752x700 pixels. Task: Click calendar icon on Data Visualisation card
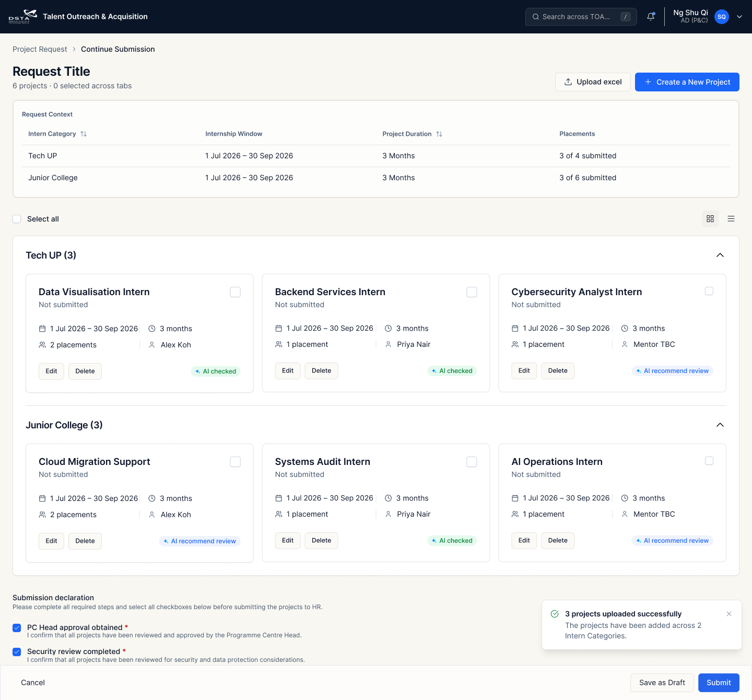point(42,329)
